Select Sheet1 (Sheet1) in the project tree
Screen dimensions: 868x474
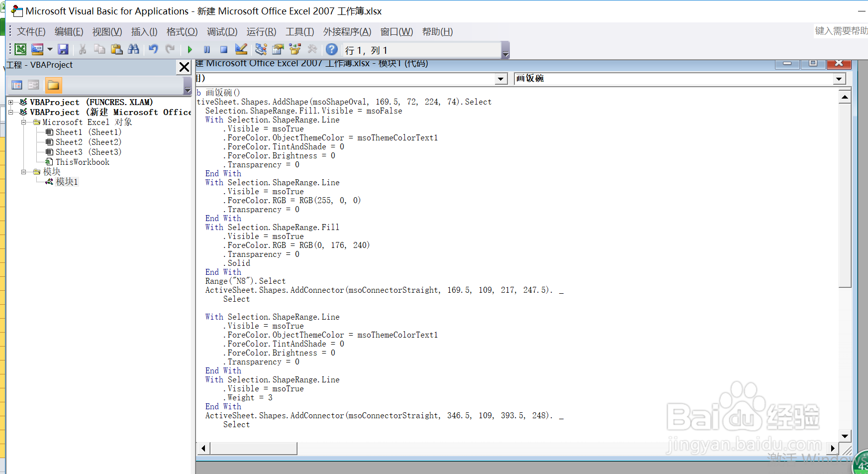click(88, 132)
